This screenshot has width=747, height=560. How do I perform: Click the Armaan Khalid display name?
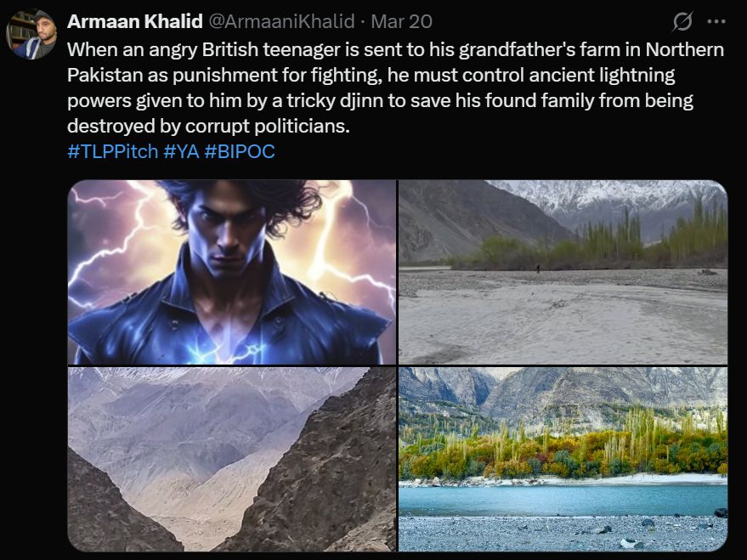pyautogui.click(x=135, y=21)
